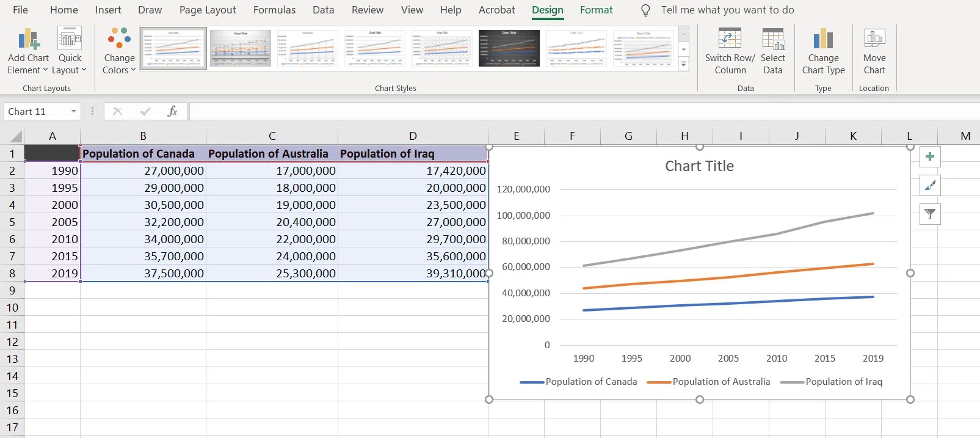Click the Select All corner triangle

(16, 136)
